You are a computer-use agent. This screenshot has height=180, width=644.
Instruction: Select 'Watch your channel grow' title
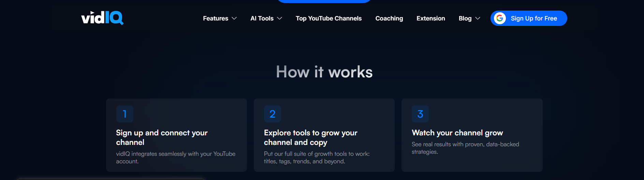457,133
